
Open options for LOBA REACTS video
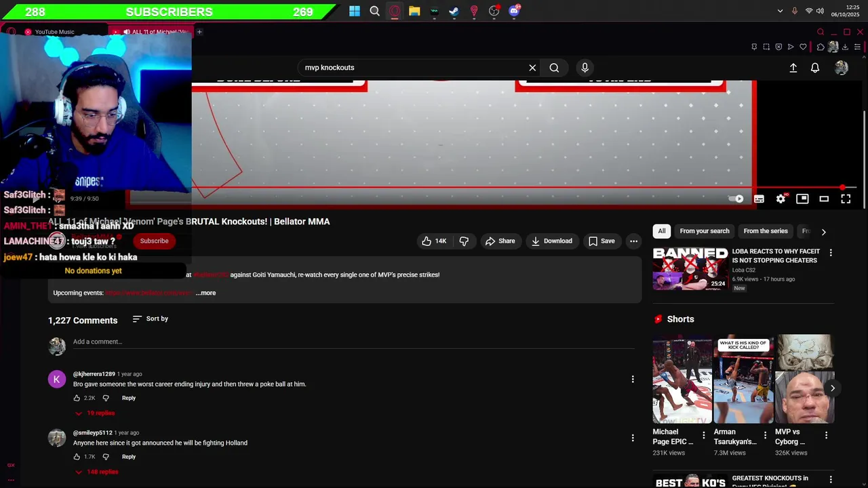tap(831, 253)
